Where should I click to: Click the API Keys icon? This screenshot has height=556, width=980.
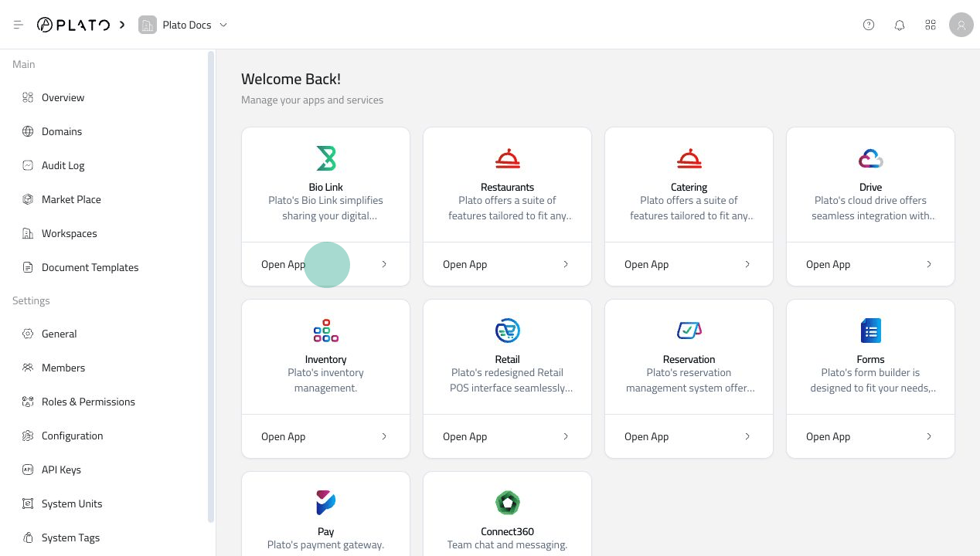tap(28, 470)
